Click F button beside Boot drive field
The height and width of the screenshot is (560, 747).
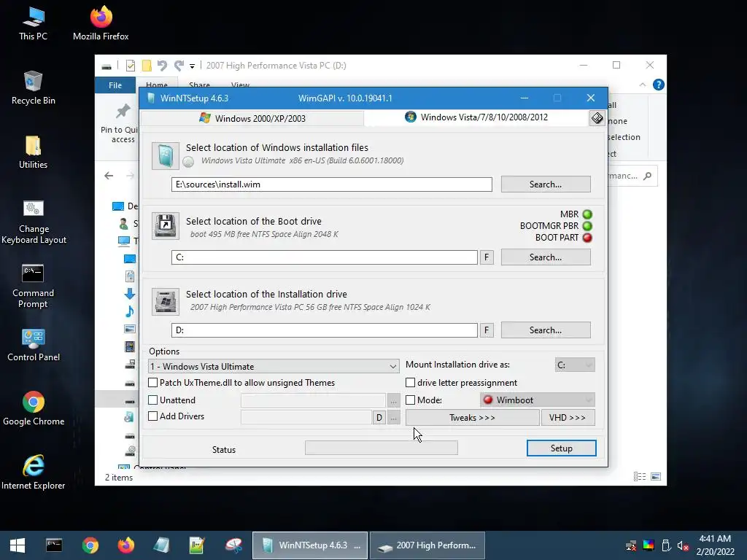(x=487, y=257)
